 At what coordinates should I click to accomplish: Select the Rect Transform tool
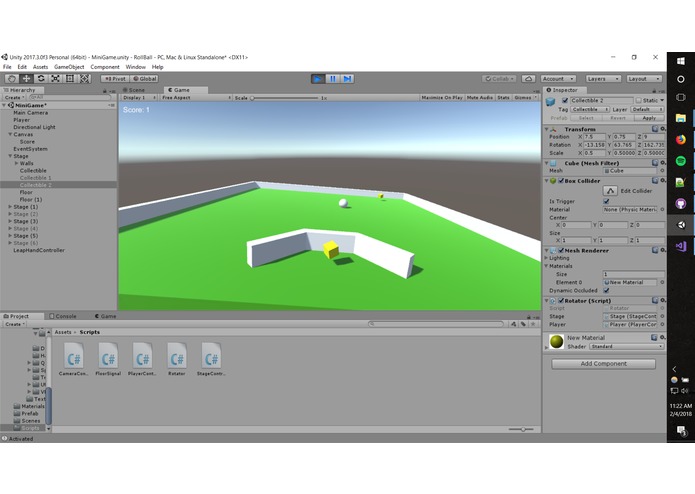pos(70,78)
